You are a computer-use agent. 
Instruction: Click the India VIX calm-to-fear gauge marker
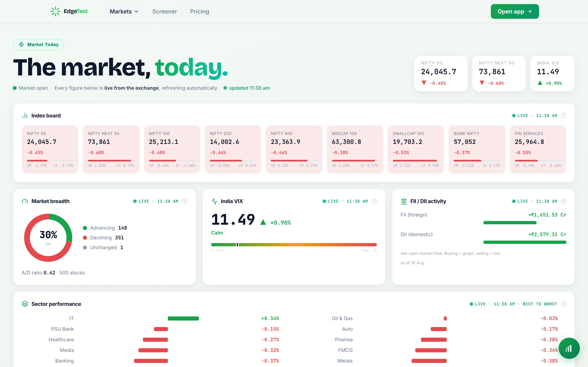coord(237,245)
